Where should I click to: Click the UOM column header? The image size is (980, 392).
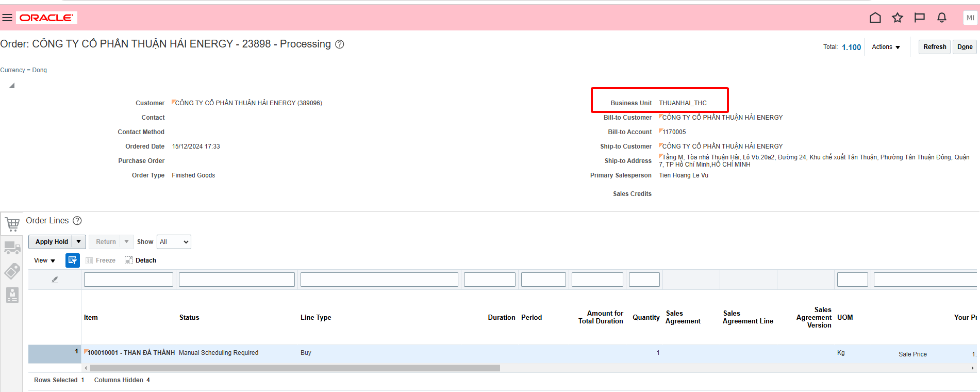845,318
